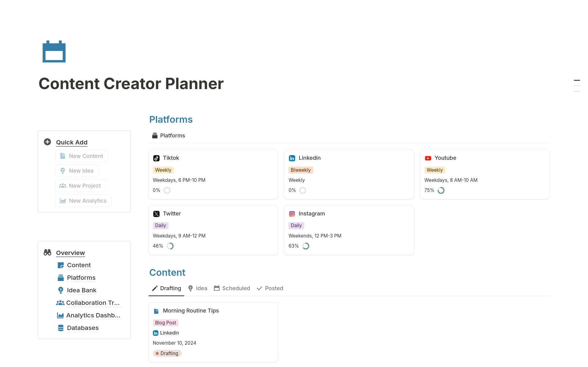Click the Twitter X logo icon

(x=156, y=214)
